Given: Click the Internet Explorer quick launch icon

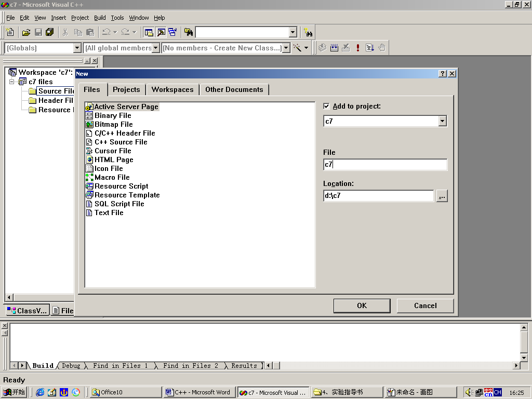Looking at the screenshot, I should click(x=40, y=392).
